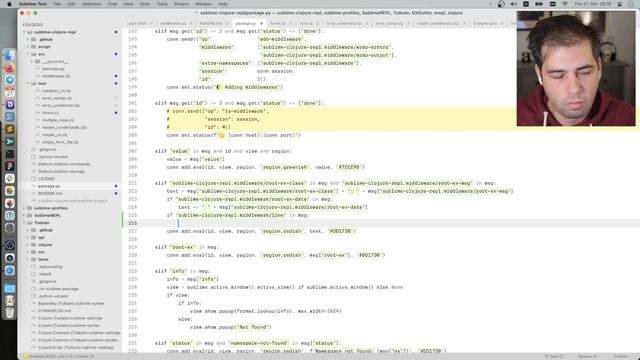This screenshot has height=360, width=640.
Task: Open the Terminal dock icon
Action: [10, 154]
